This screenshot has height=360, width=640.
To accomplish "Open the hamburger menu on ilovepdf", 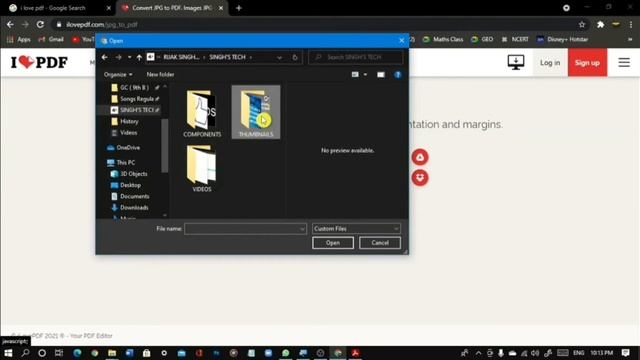I will 624,62.
